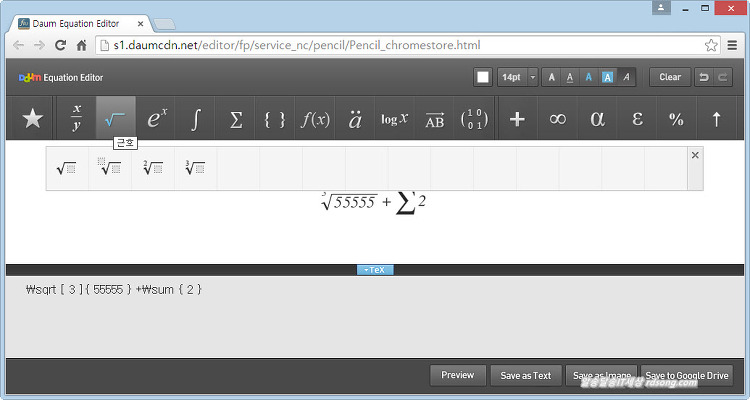The width and height of the screenshot is (750, 400).
Task: Open the Sigma summation category
Action: click(x=236, y=119)
